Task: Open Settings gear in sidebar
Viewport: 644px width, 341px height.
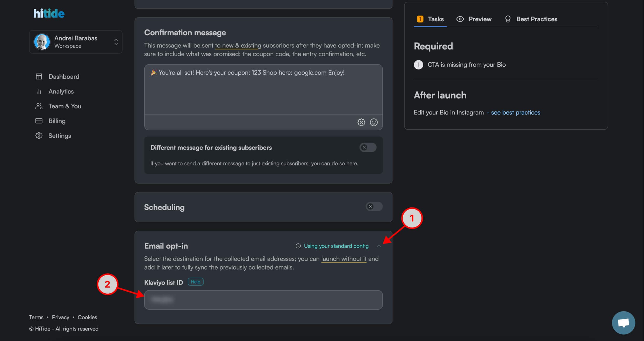Action: click(x=39, y=136)
